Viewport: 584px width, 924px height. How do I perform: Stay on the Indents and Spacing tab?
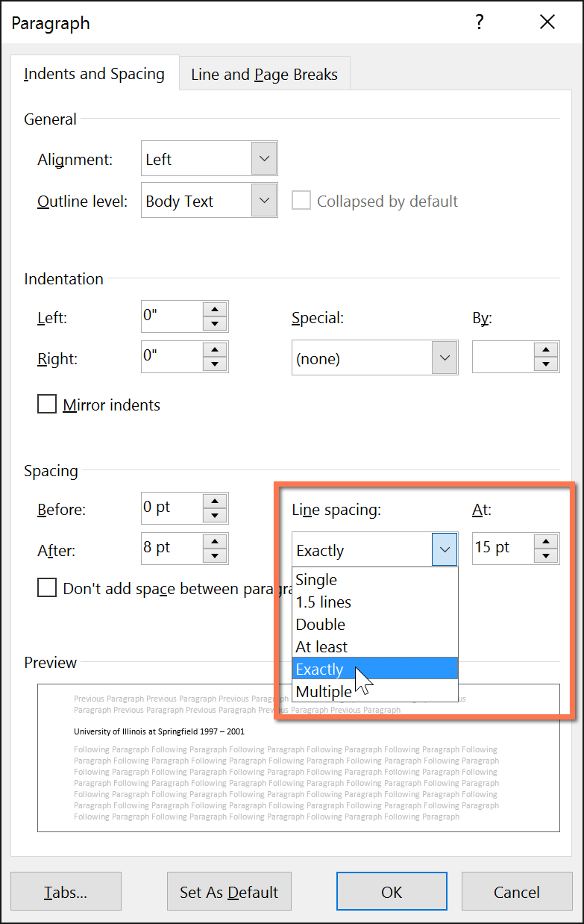coord(94,73)
